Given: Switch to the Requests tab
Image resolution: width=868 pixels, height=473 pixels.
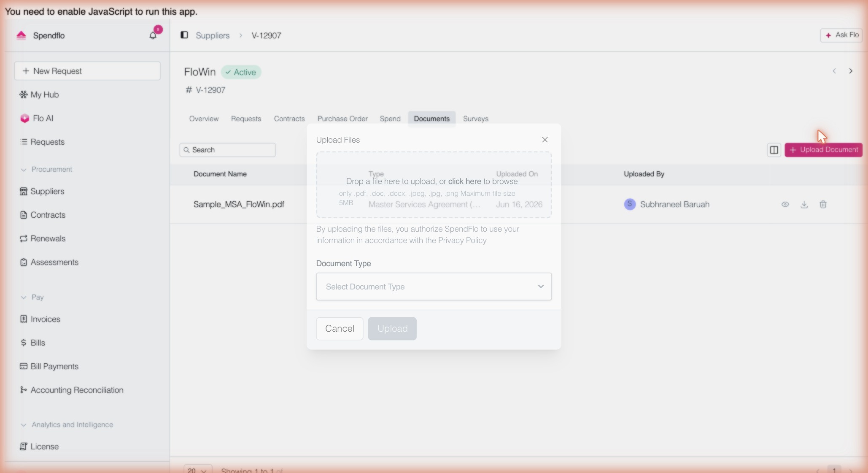Looking at the screenshot, I should 246,119.
